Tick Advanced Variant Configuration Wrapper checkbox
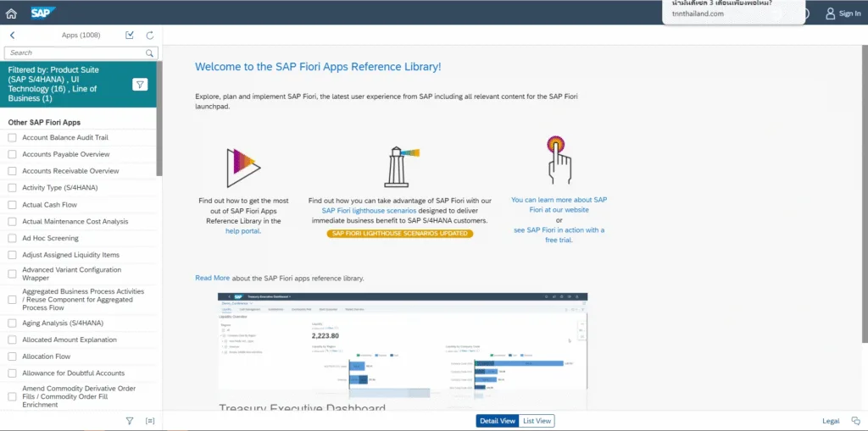This screenshot has height=431, width=868. [x=12, y=274]
